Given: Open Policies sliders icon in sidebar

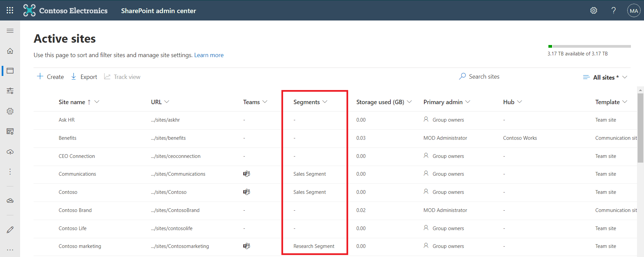Looking at the screenshot, I should 10,91.
